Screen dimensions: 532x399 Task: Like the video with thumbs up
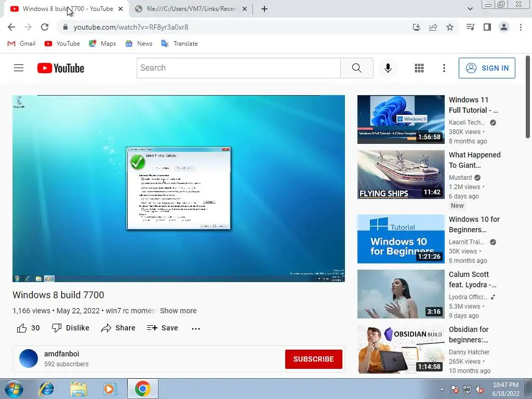[28, 328]
